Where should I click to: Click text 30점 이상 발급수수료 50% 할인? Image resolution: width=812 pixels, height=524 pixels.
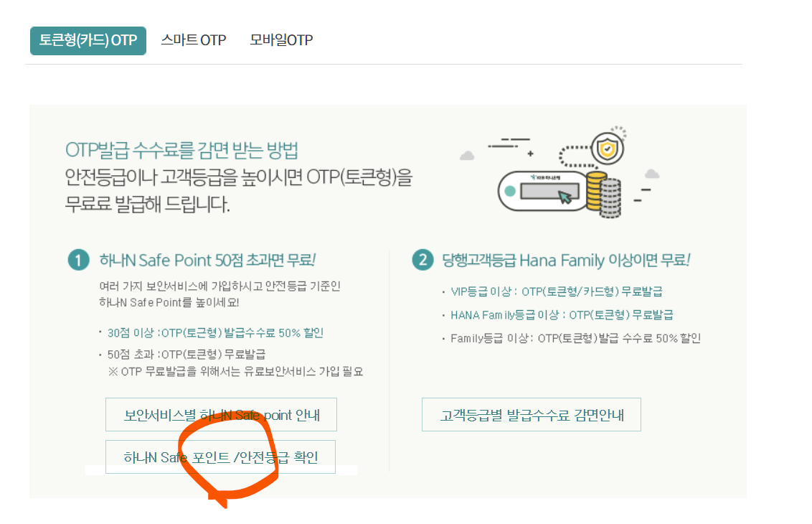(215, 333)
